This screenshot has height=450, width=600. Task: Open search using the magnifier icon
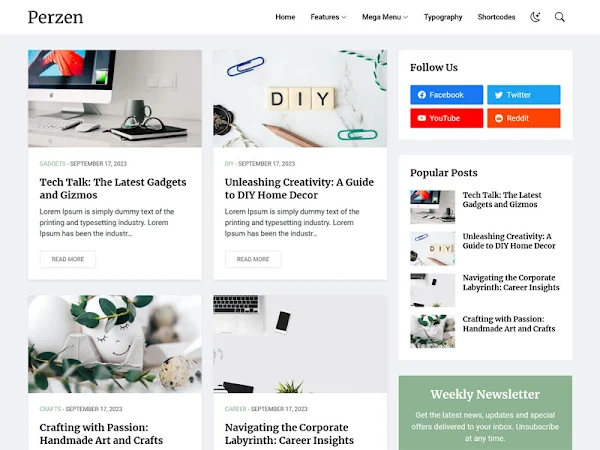[559, 17]
